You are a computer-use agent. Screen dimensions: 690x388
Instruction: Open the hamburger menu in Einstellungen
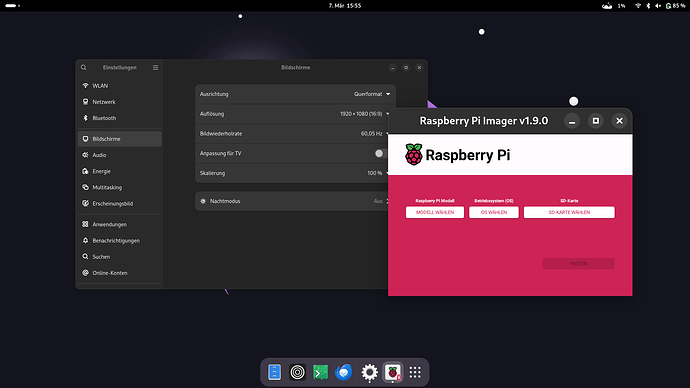click(x=155, y=67)
